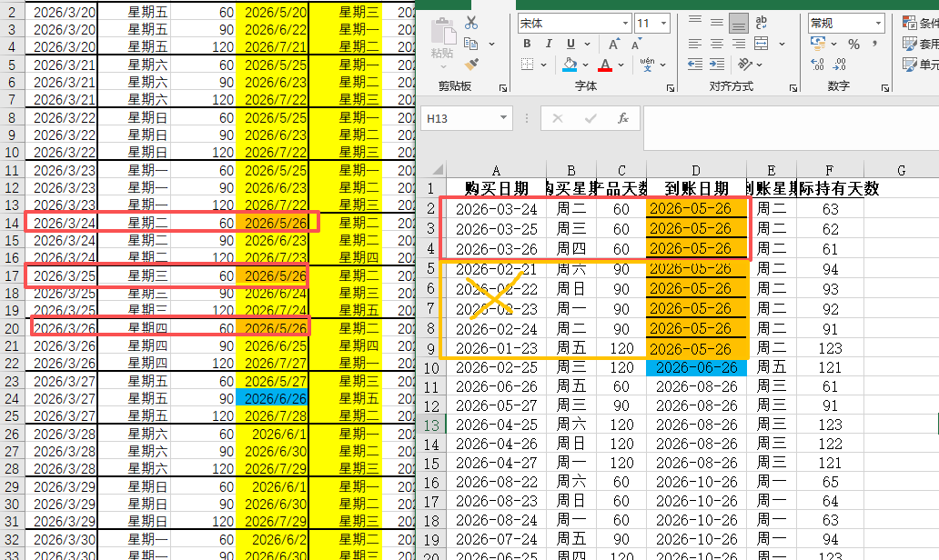Copy the selection with the copy icon
939x560 pixels.
pos(469,42)
